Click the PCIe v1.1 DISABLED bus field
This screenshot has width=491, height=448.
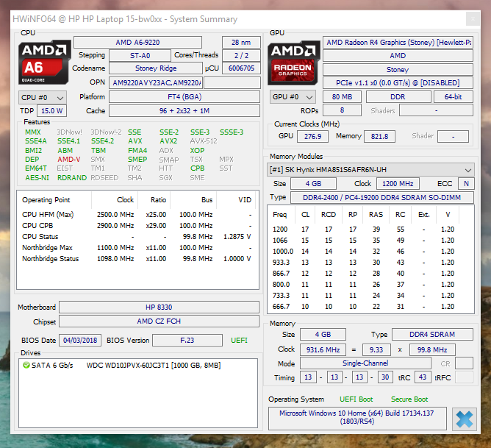[398, 82]
